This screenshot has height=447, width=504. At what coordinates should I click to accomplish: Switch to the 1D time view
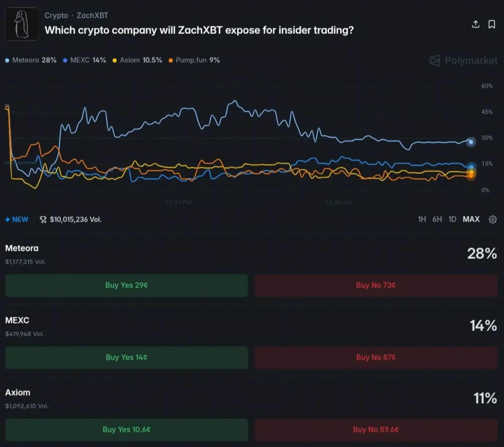tap(452, 219)
